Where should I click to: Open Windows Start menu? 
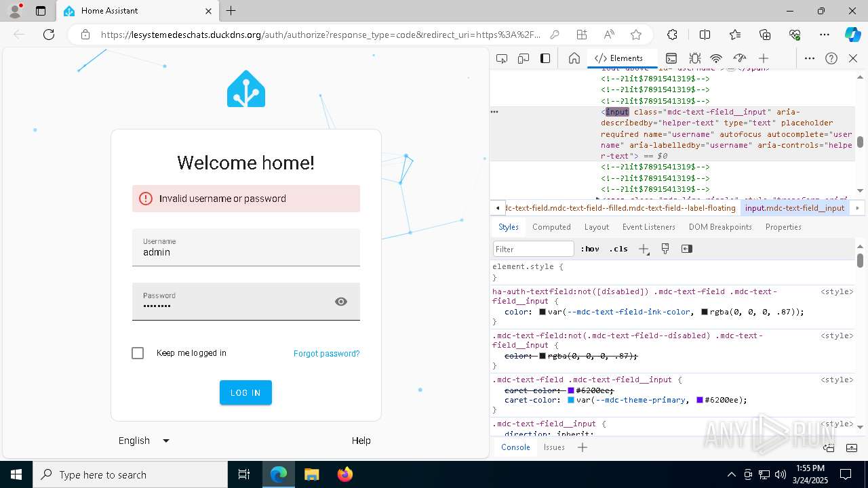pyautogui.click(x=16, y=474)
